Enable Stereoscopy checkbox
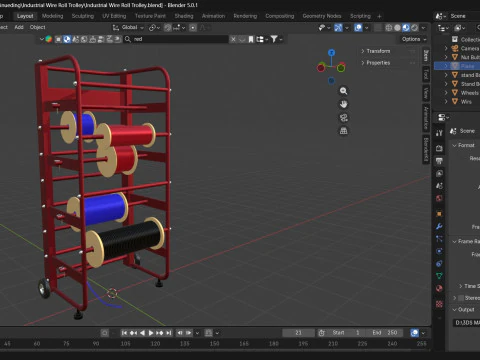Image resolution: width=480 pixels, height=360 pixels. click(461, 298)
